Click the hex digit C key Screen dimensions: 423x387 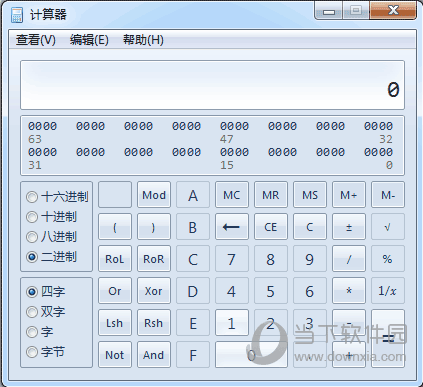click(x=193, y=259)
